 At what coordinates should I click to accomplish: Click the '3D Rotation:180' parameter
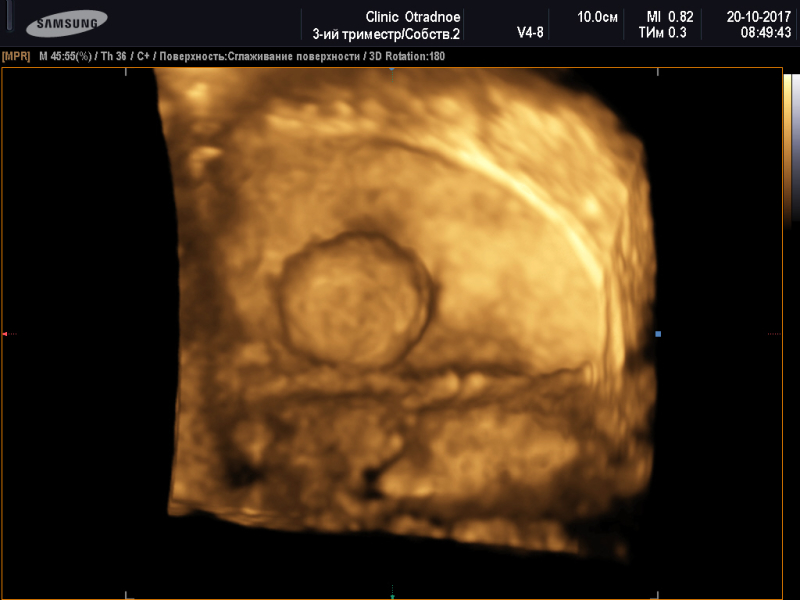407,56
